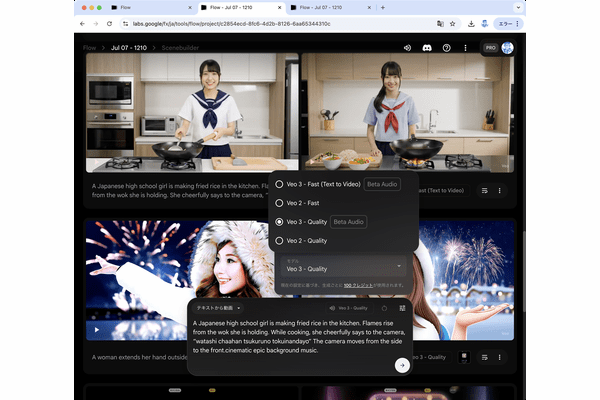Open the kitchen video with red scarf girl
Image resolution: width=600 pixels, height=400 pixels.
pyautogui.click(x=408, y=113)
